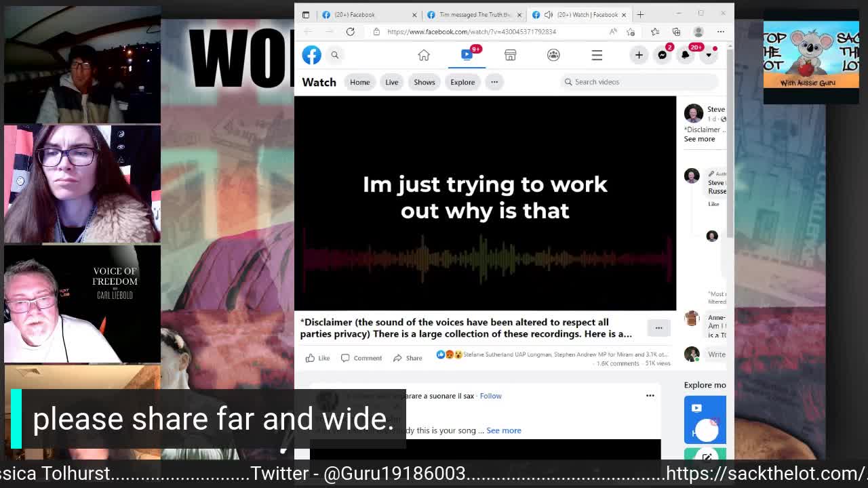
Task: Click the Comment button under the video
Action: [361, 358]
